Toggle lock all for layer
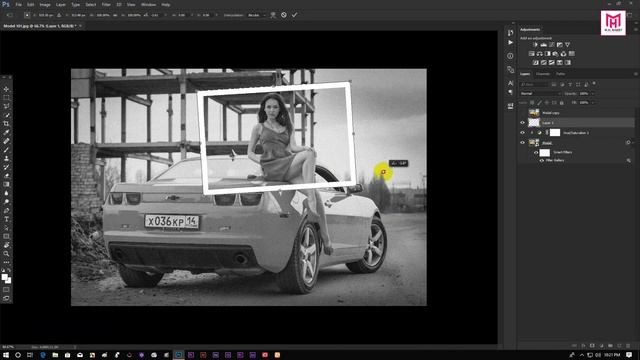 click(562, 103)
